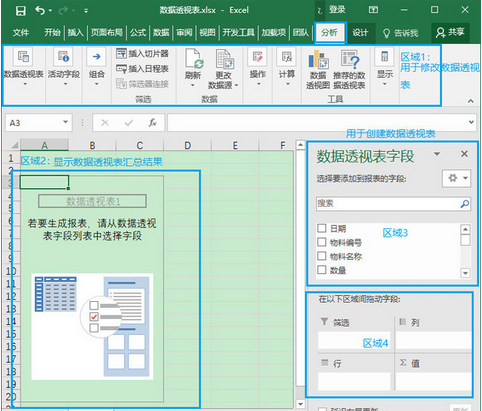Click the select-all corner triangle
482x411 pixels.
(x=14, y=145)
